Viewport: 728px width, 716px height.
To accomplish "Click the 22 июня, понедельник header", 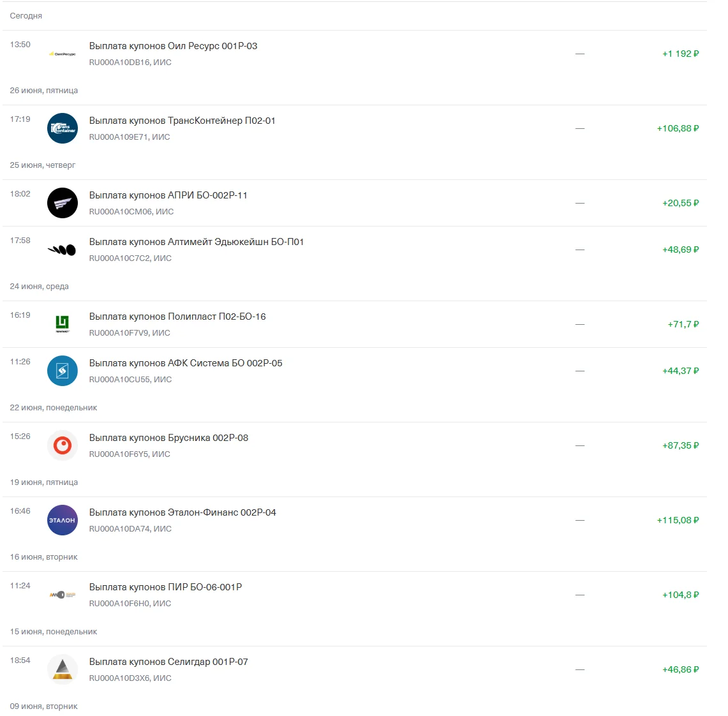I will 54,408.
